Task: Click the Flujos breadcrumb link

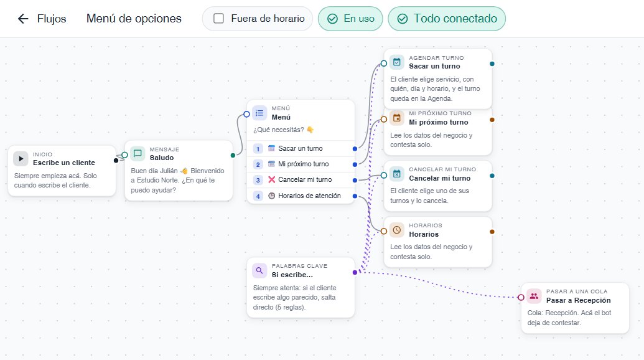Action: [52, 19]
